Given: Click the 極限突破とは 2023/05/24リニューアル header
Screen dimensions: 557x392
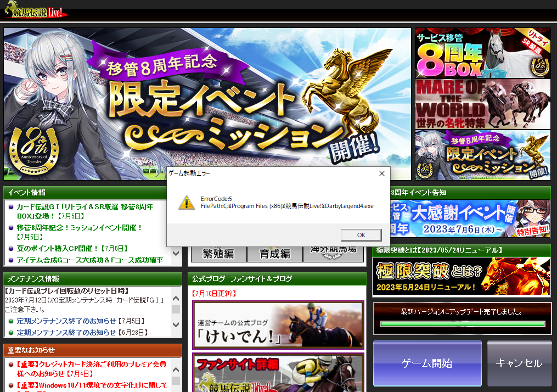Looking at the screenshot, I should pyautogui.click(x=462, y=250).
